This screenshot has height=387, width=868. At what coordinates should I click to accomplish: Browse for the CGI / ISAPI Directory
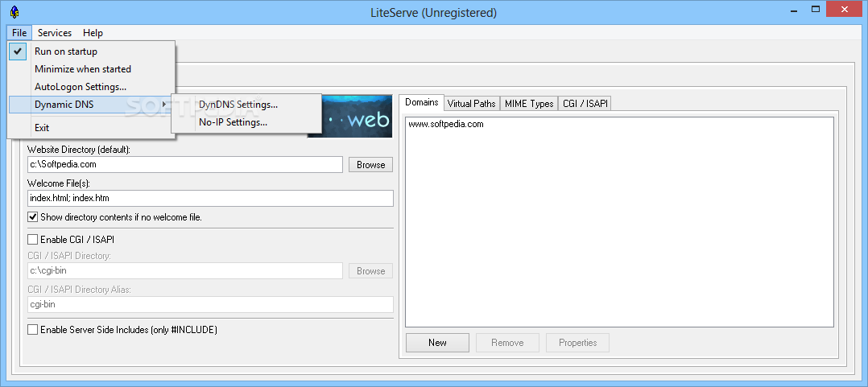(x=371, y=271)
